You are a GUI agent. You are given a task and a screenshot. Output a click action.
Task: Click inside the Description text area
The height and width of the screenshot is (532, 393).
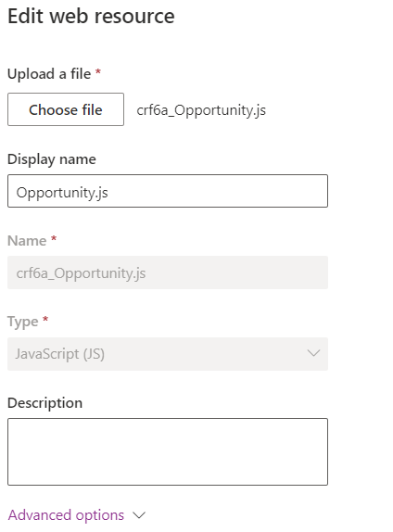(x=168, y=451)
